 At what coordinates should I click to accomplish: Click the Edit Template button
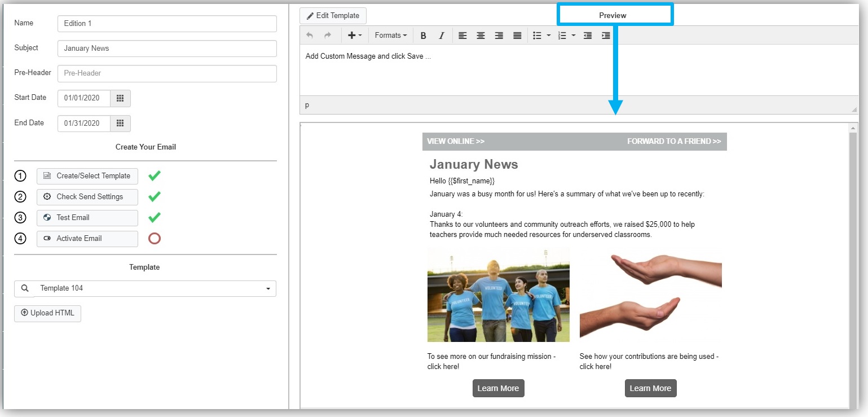click(333, 16)
